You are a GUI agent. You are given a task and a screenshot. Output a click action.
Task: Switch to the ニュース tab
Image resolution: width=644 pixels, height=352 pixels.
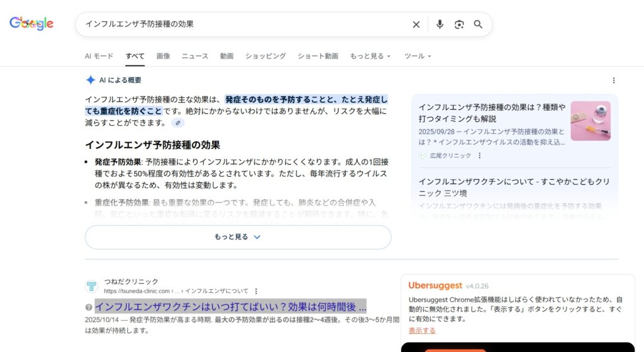(195, 56)
